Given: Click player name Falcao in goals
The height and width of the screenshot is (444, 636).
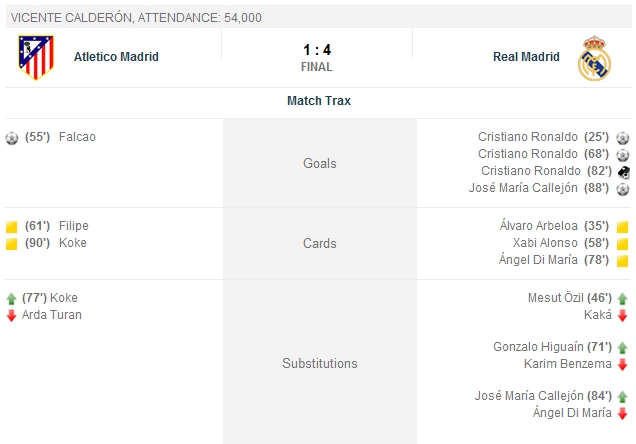Looking at the screenshot, I should [x=77, y=137].
